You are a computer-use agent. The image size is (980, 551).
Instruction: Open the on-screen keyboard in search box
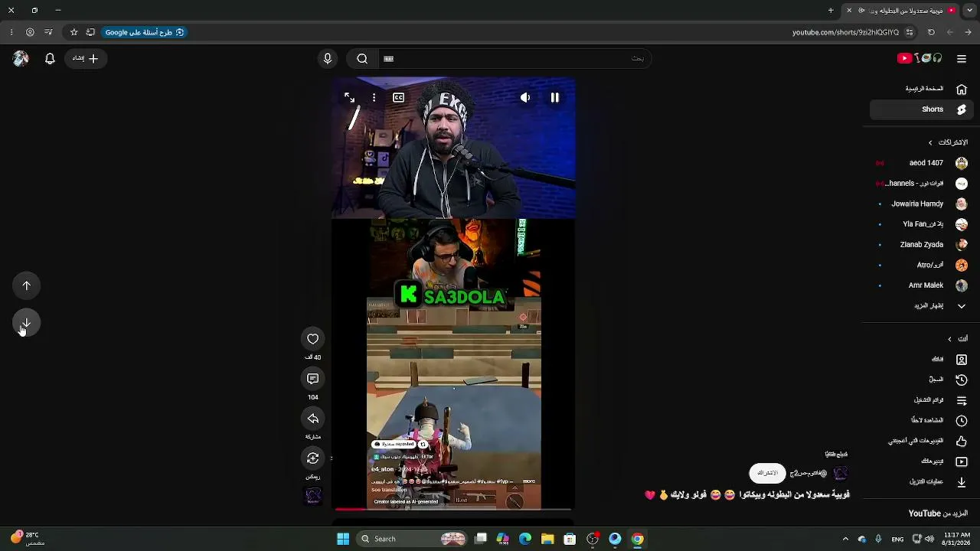pos(388,58)
